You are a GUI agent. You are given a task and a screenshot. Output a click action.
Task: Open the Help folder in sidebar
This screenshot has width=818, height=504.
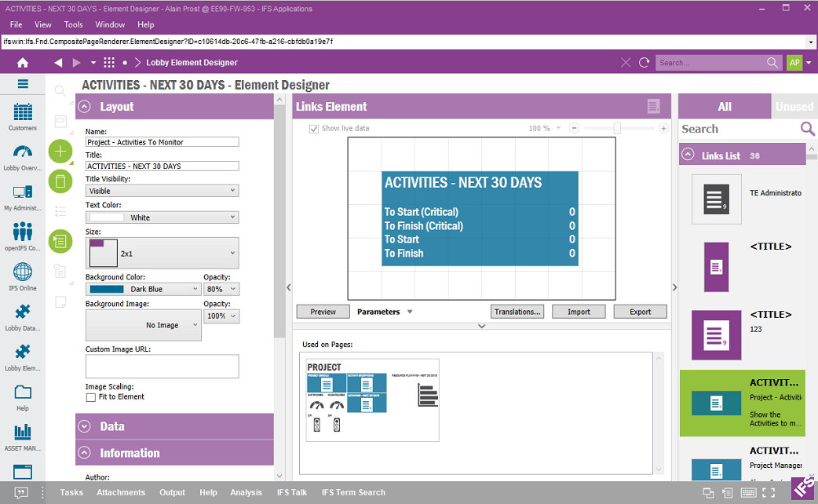(23, 396)
